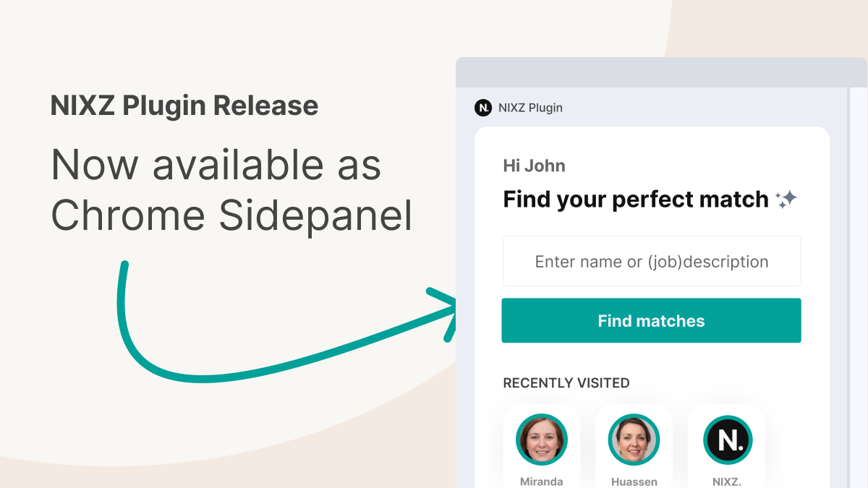This screenshot has height=488, width=868.
Task: Select the NIXZ. logo in recently visited
Action: 728,440
